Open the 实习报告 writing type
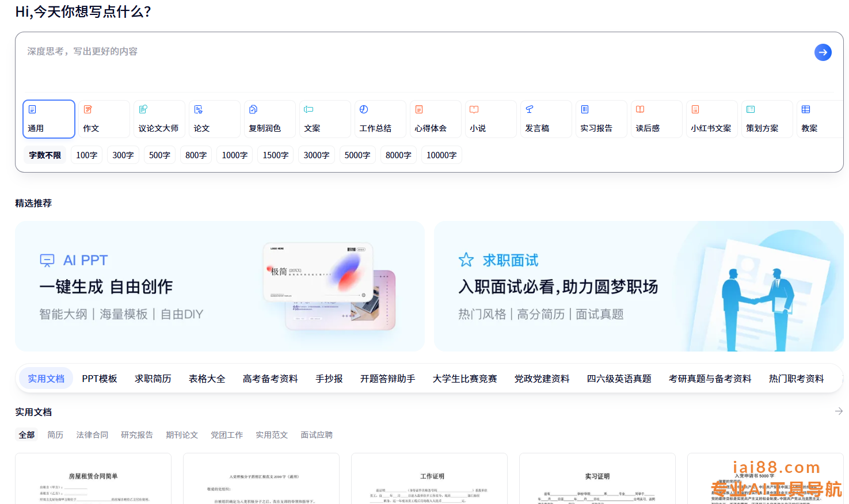The width and height of the screenshot is (849, 504). [601, 119]
